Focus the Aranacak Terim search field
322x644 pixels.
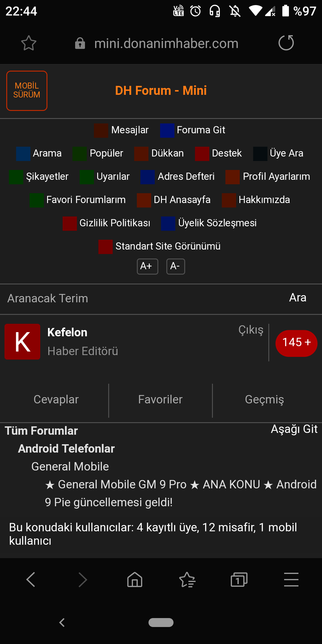pyautogui.click(x=140, y=298)
